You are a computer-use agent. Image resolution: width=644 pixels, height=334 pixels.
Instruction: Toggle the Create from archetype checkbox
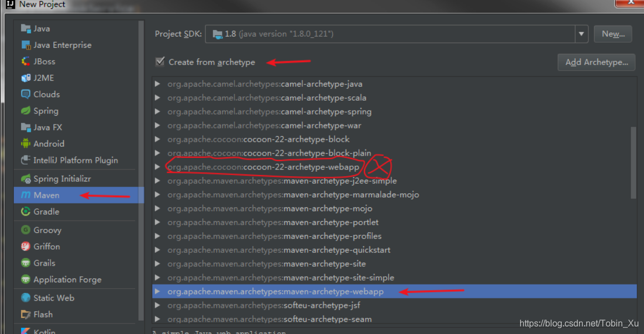[x=160, y=62]
